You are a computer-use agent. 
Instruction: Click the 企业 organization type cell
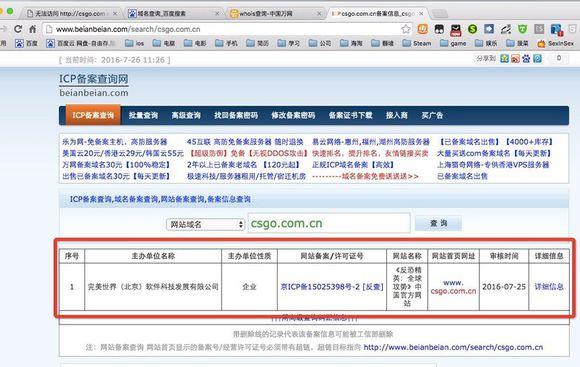249,287
